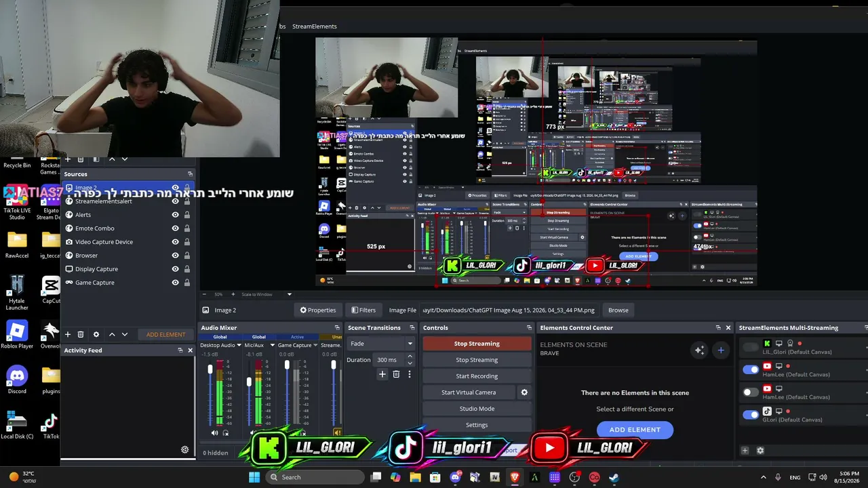Open source properties gear in Sources toolbar
The height and width of the screenshot is (488, 868).
pos(96,334)
